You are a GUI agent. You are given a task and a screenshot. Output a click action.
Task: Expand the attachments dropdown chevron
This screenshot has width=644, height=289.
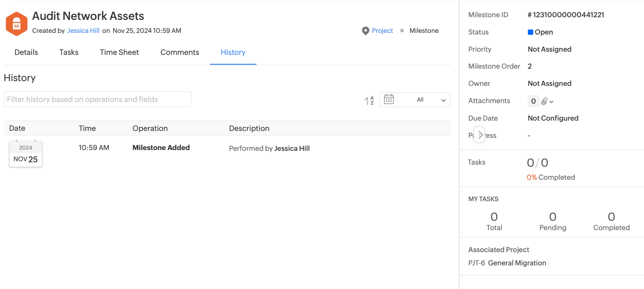(x=552, y=102)
